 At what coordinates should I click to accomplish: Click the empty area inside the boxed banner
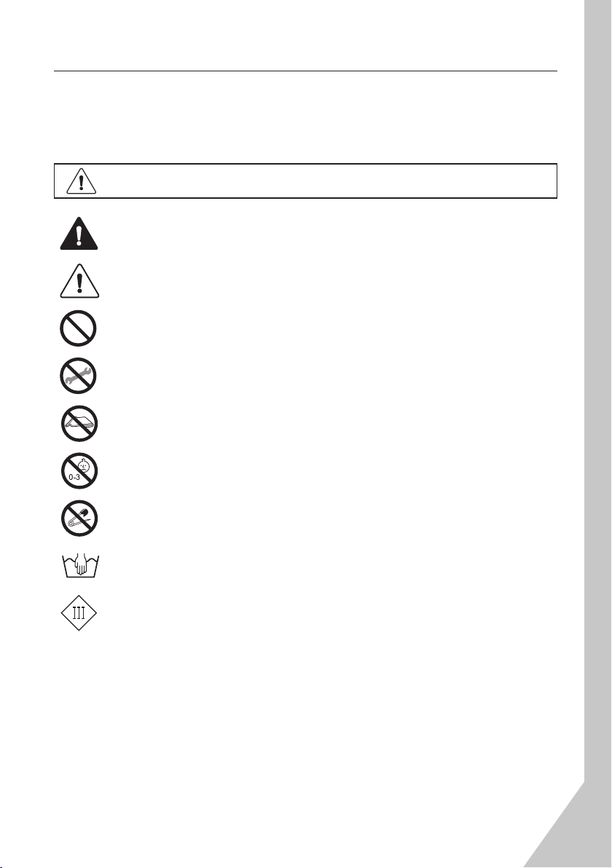(327, 181)
